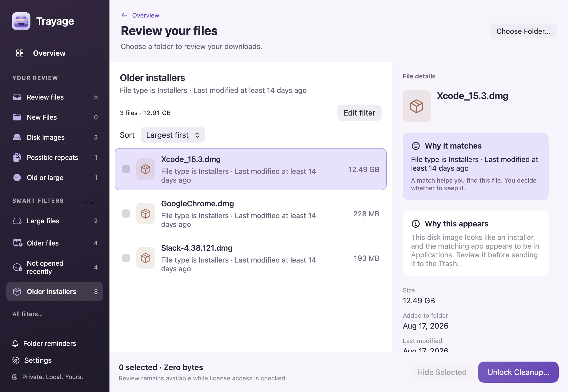Click the Disk Images drive icon
This screenshot has height=392, width=568.
click(17, 137)
